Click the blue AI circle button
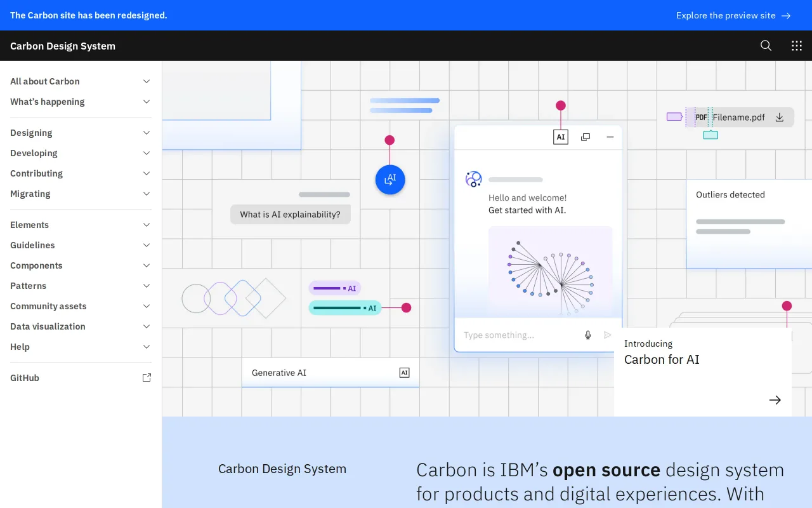Screen dimensions: 812x508 click(390, 180)
